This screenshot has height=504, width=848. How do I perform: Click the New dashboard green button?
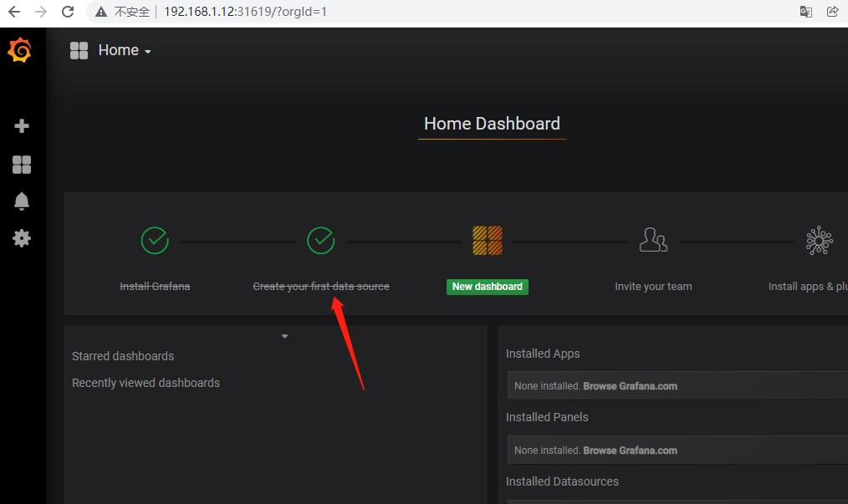tap(488, 287)
